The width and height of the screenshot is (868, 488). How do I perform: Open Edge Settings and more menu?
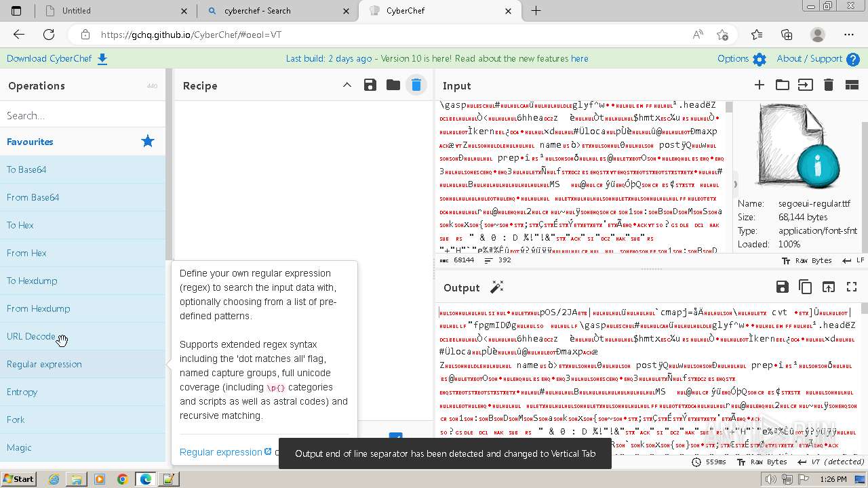coord(849,35)
